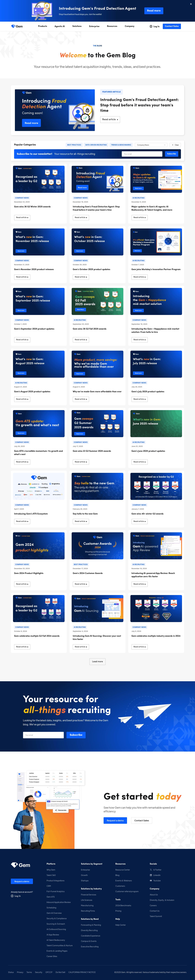Open the Youtube icon in the footer
The height and width of the screenshot is (980, 195).
(151, 880)
